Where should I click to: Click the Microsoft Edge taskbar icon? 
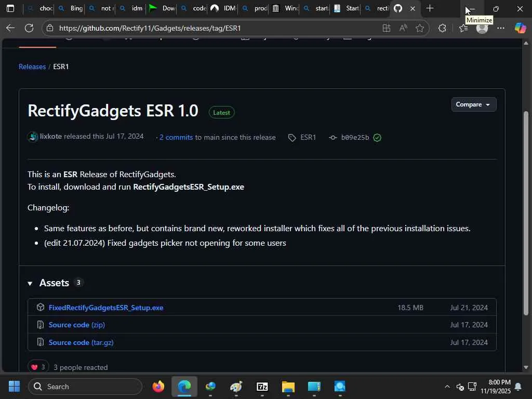[184, 387]
